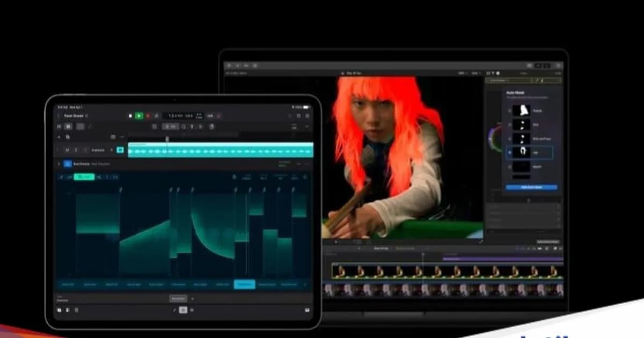Click the playhead in Final Cut timeline

click(422, 255)
